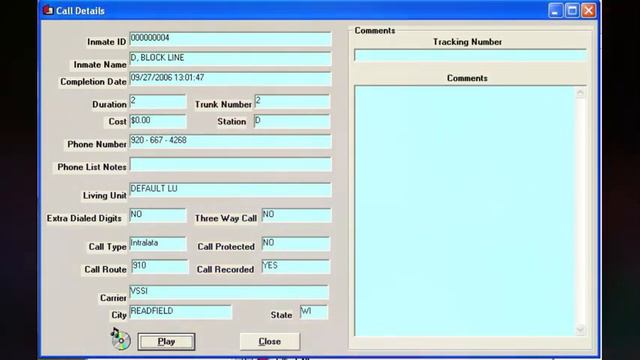Maximize the Call Details window

point(572,10)
